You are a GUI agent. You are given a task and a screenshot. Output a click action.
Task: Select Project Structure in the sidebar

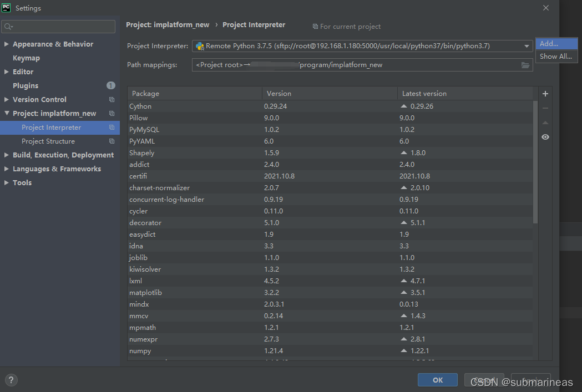(x=48, y=141)
